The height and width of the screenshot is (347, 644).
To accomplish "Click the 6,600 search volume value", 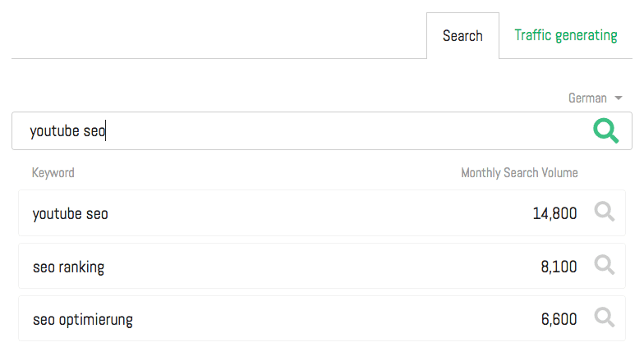I will click(x=559, y=319).
